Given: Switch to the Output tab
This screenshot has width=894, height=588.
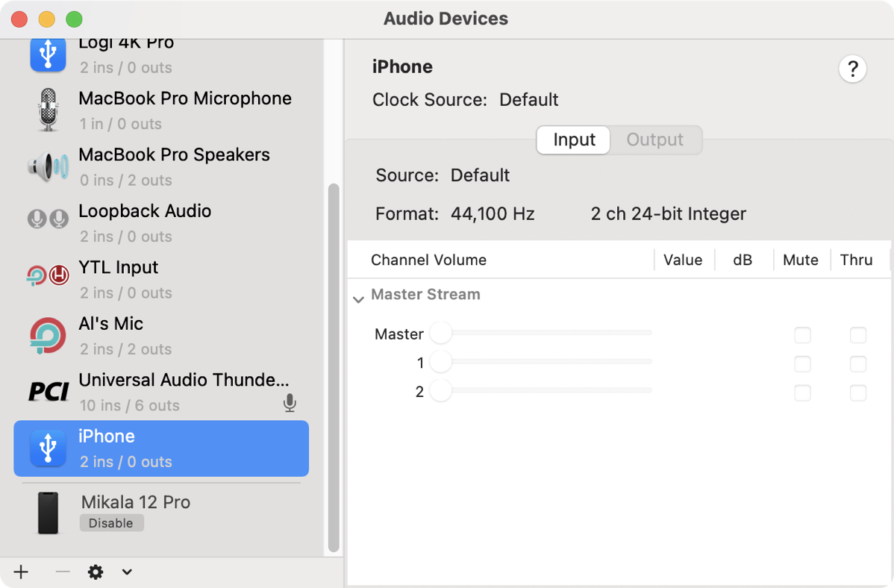Looking at the screenshot, I should [x=654, y=140].
